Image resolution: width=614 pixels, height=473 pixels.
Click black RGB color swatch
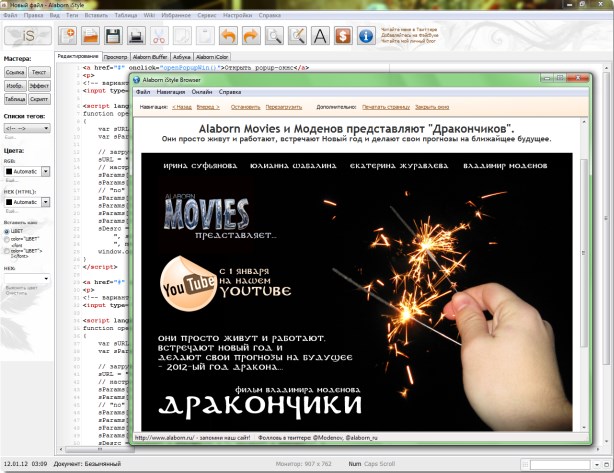click(x=9, y=172)
